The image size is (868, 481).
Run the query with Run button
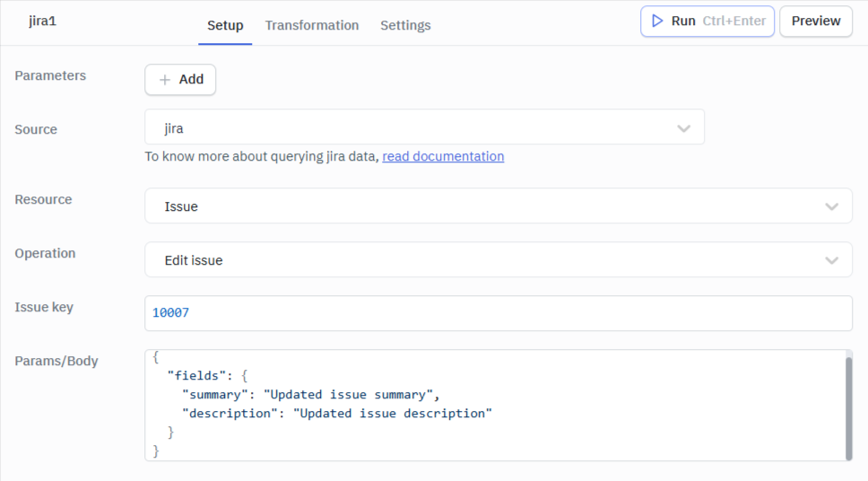coord(707,21)
